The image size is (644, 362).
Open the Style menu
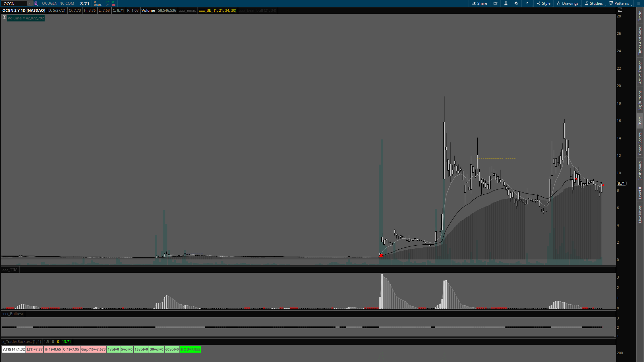click(544, 3)
